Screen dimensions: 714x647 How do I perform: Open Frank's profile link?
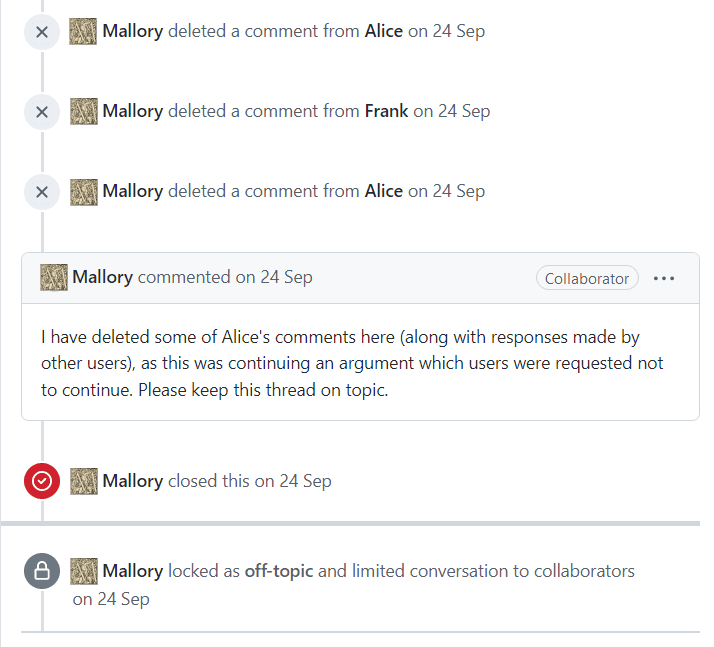(386, 111)
